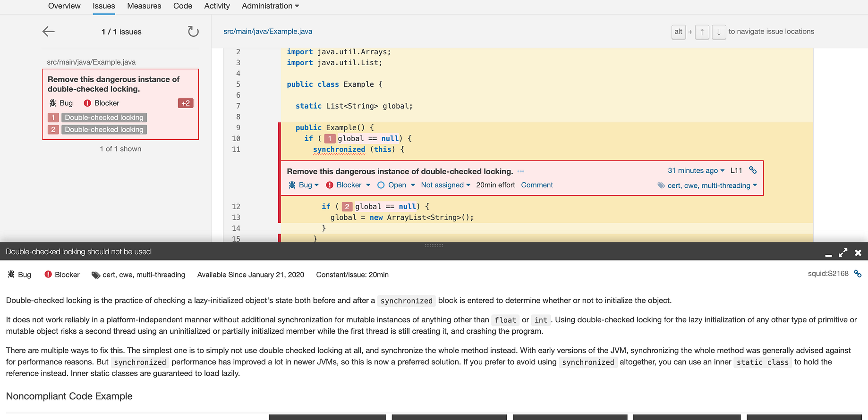Click line number 9 in the gutter

pyautogui.click(x=238, y=127)
